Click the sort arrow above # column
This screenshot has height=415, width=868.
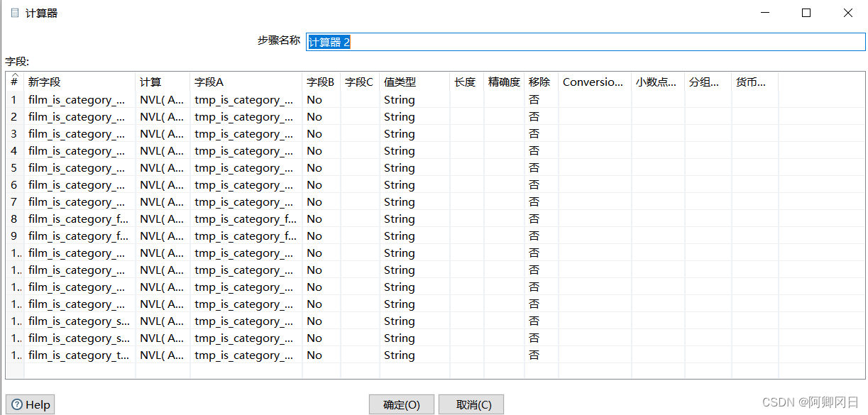[x=14, y=74]
